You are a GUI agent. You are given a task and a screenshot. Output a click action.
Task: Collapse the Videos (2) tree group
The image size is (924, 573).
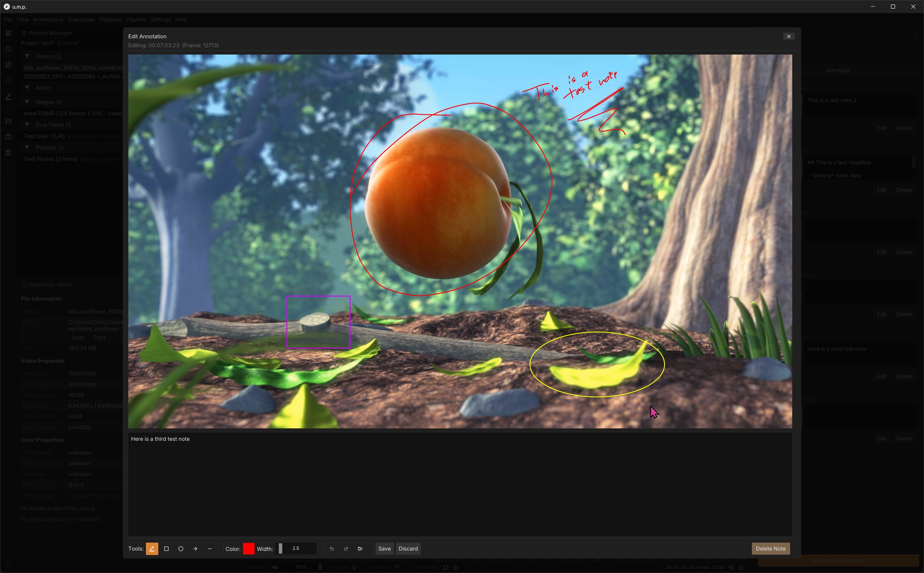pos(27,56)
